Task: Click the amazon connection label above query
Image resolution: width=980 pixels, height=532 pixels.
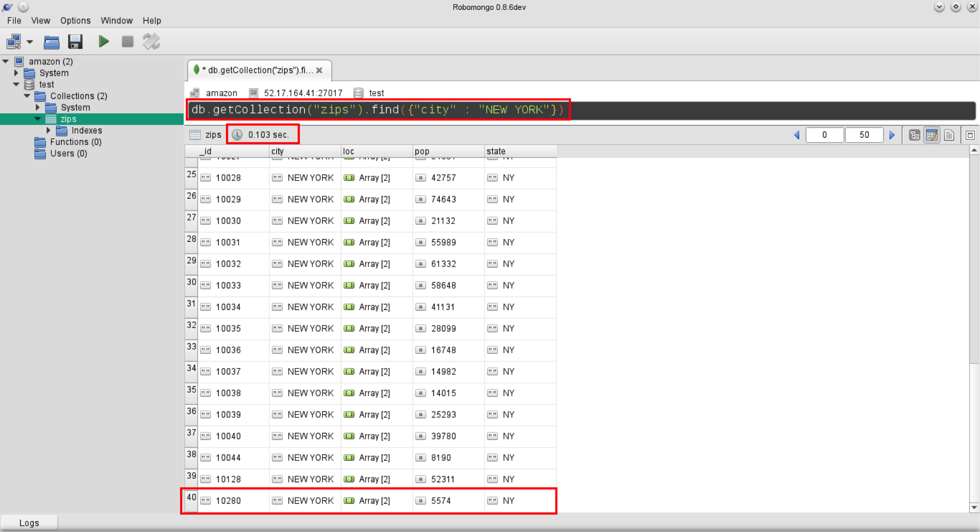Action: click(x=221, y=93)
